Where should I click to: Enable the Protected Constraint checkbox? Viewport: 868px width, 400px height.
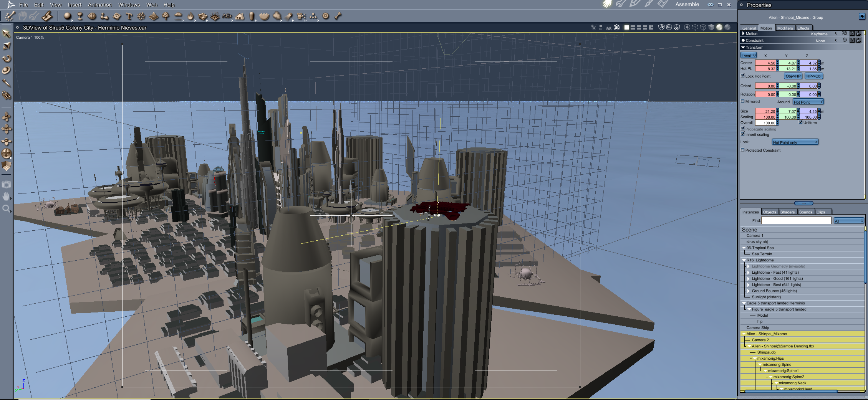tap(743, 150)
